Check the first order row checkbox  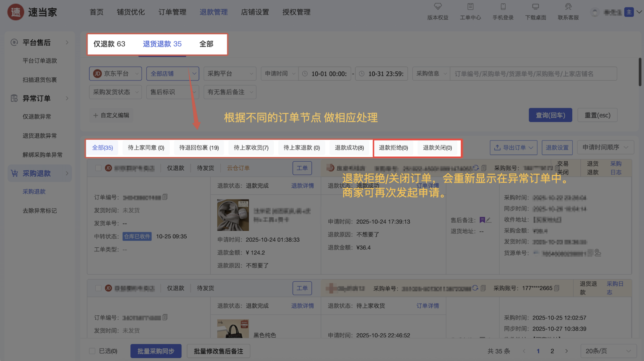point(98,168)
